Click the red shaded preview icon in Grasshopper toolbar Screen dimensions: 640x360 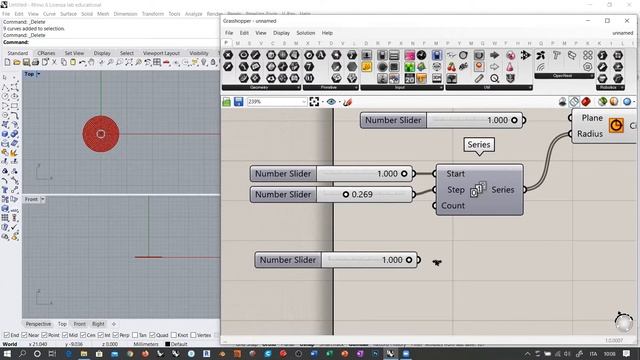586,102
